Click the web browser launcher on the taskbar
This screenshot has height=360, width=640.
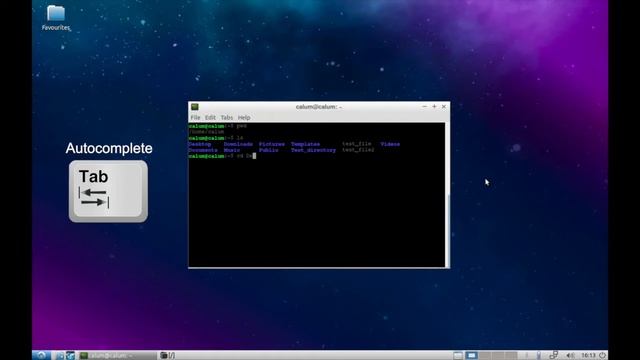(70, 356)
